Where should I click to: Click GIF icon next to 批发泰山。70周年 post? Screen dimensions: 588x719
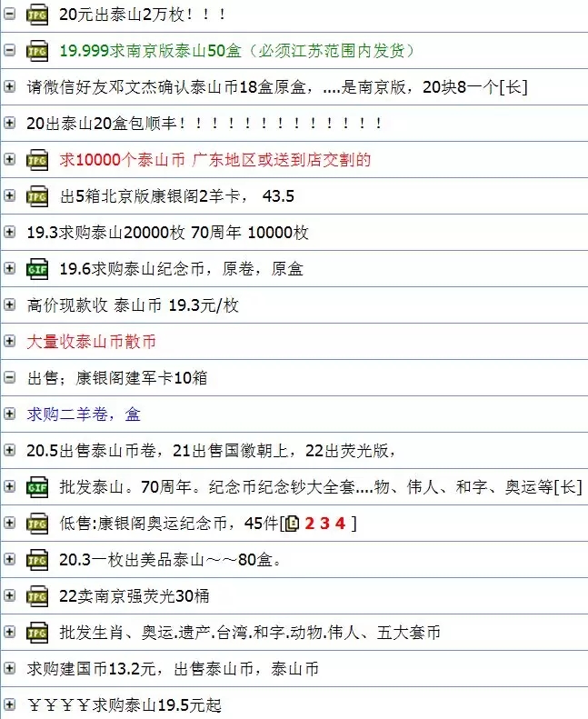coord(37,487)
